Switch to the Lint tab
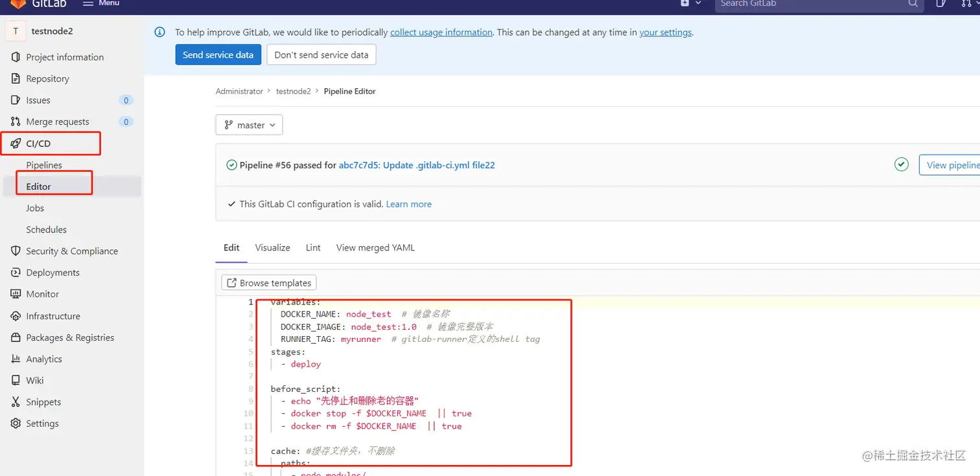 [x=313, y=247]
